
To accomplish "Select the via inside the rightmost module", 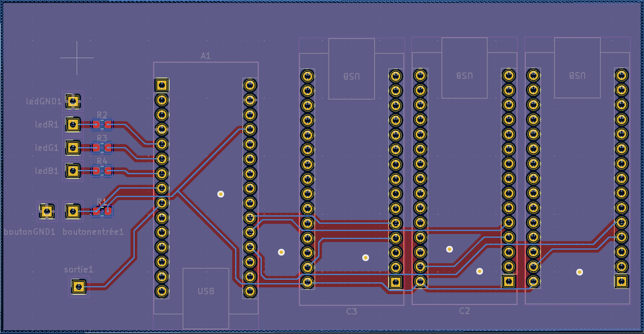I will pos(580,272).
